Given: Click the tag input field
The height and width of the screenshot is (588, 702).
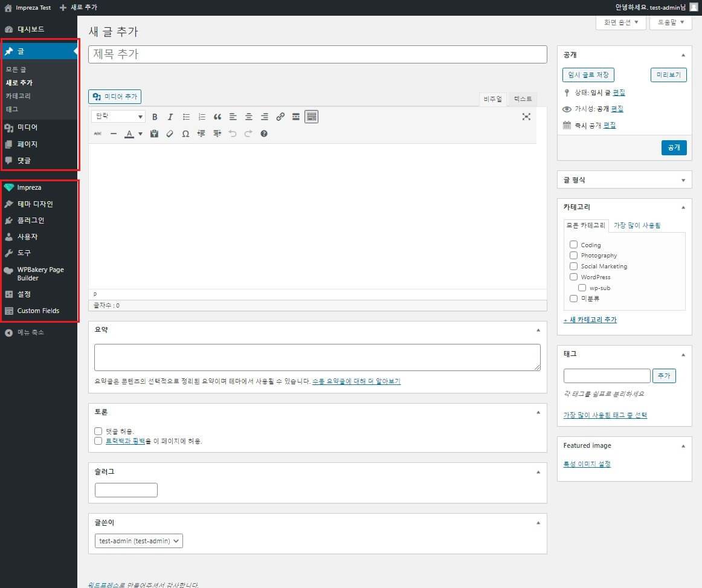Looking at the screenshot, I should pos(607,376).
